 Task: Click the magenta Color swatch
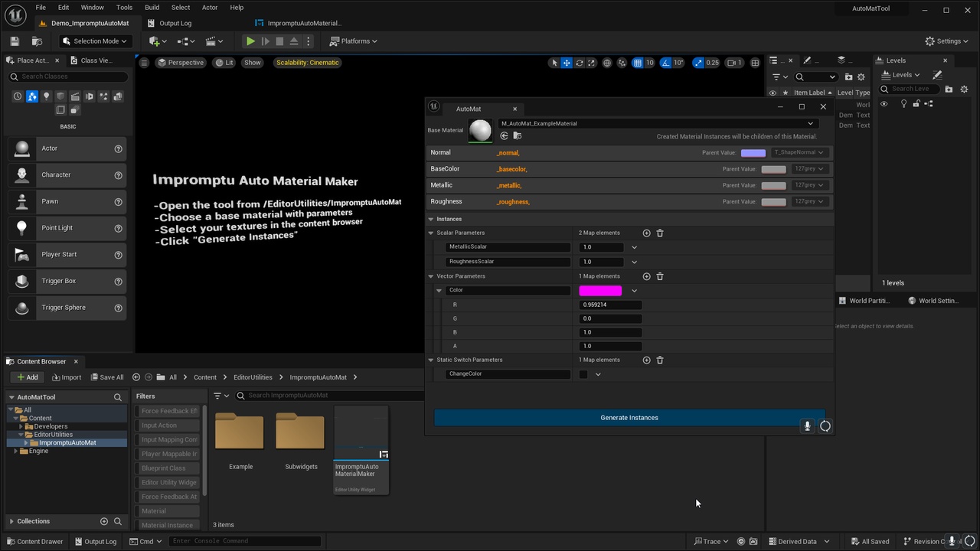[x=600, y=291]
